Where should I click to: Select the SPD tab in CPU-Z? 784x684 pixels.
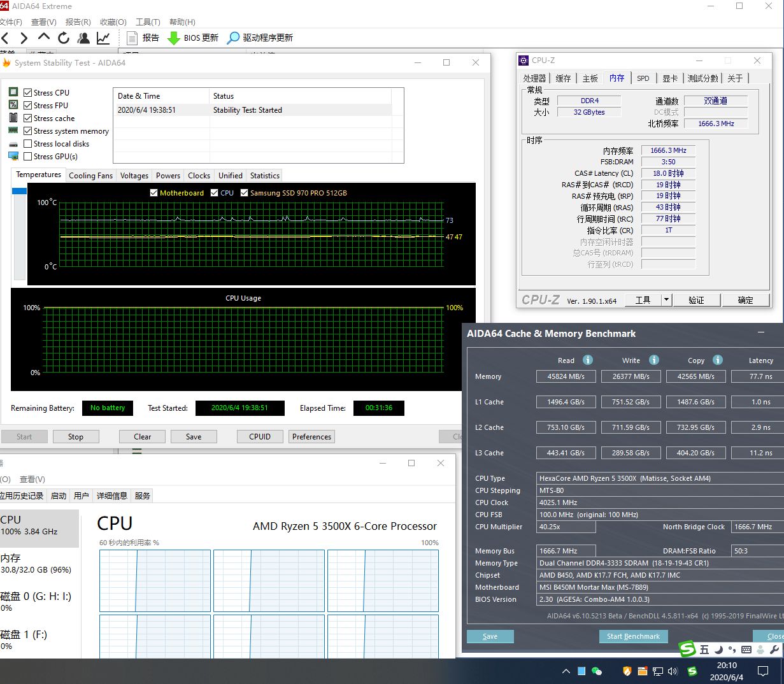(x=643, y=78)
